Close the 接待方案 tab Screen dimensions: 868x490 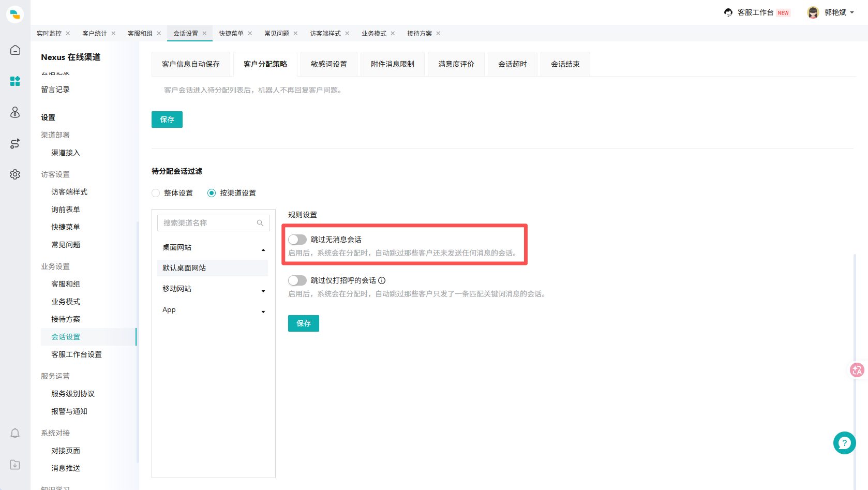click(438, 33)
